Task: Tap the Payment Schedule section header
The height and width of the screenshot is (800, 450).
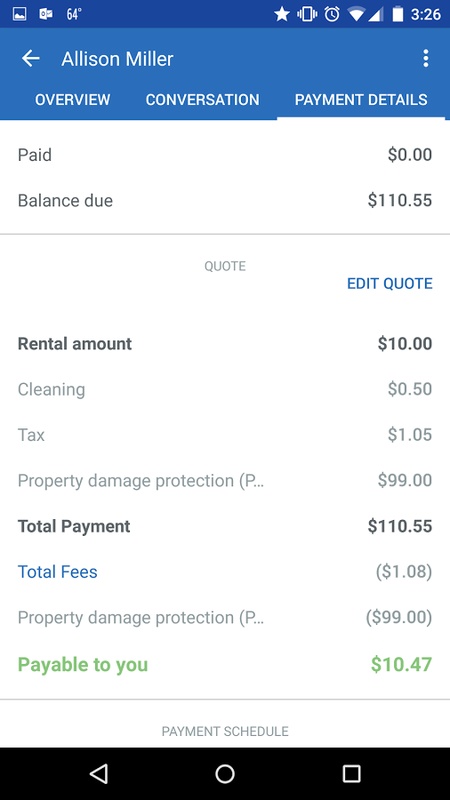Action: 225,731
